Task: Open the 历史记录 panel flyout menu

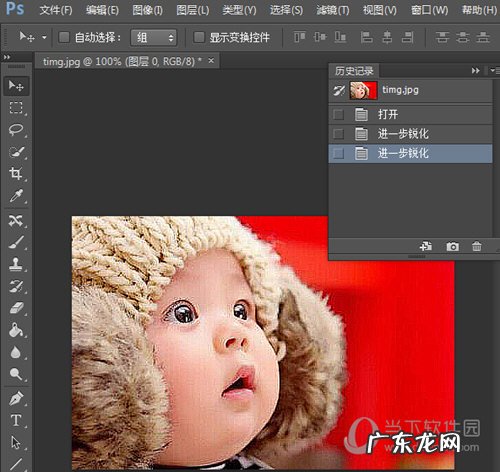Action: 495,71
